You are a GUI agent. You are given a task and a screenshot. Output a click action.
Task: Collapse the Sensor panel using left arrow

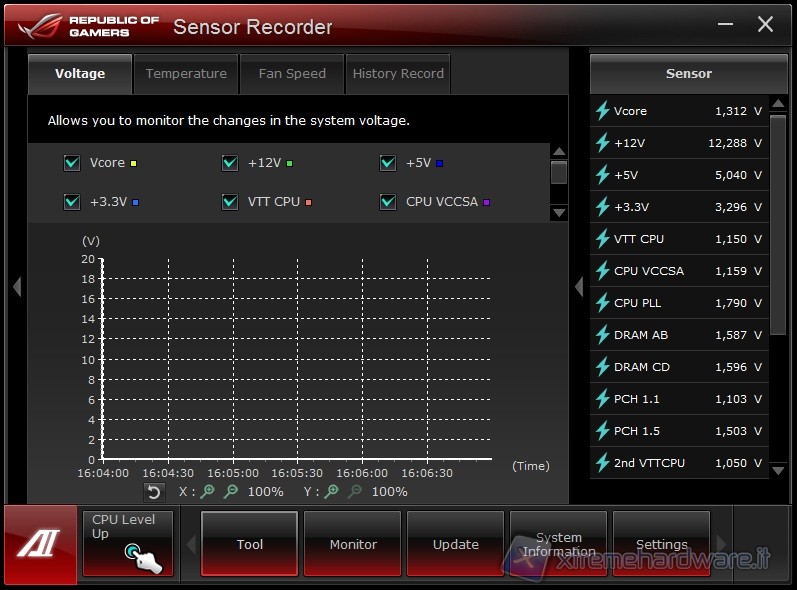coord(578,287)
